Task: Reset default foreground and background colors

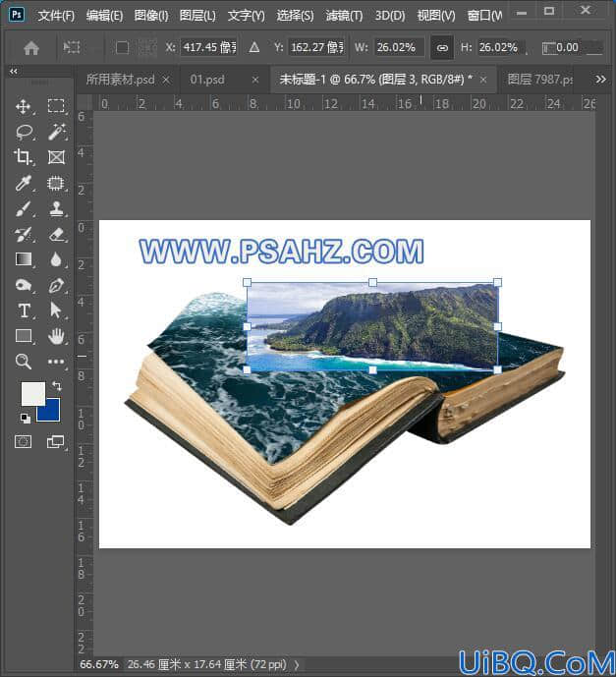Action: click(25, 418)
